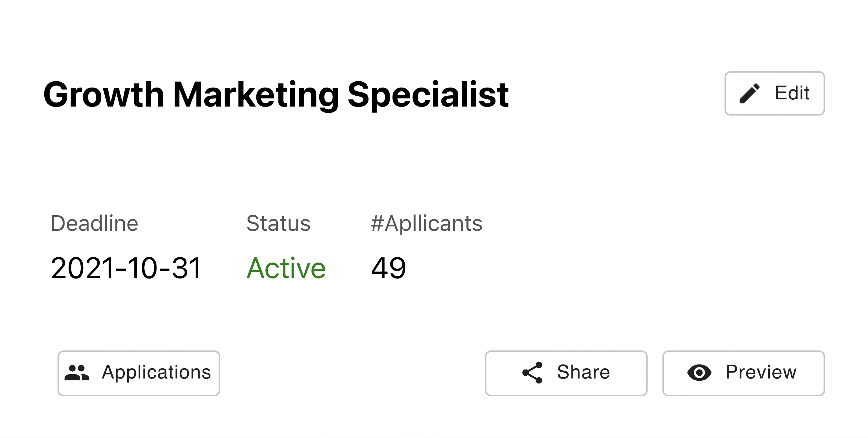Click the year 2021 in deadline
The image size is (868, 438).
pyautogui.click(x=83, y=268)
